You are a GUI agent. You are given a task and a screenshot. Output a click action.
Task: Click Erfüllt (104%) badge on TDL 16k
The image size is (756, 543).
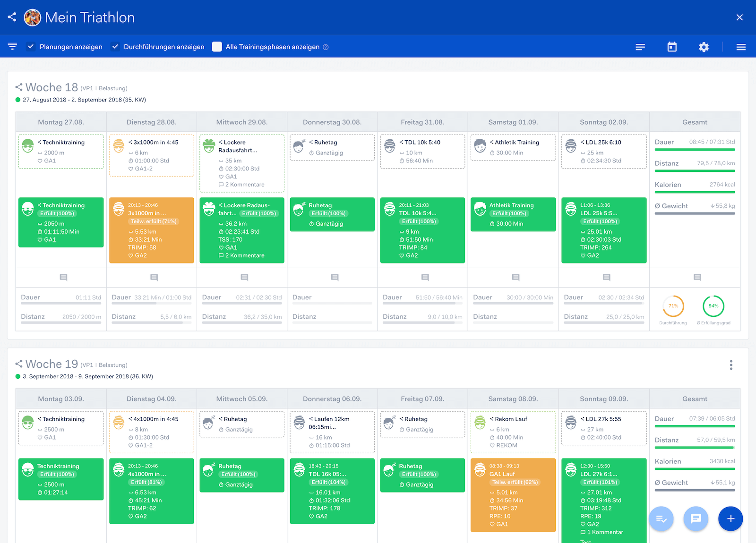(x=328, y=482)
